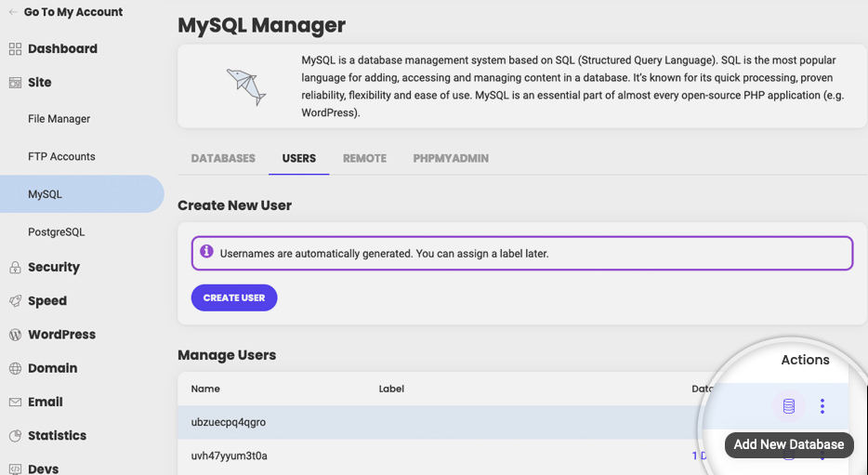Open Dashboard in the sidebar

point(62,48)
